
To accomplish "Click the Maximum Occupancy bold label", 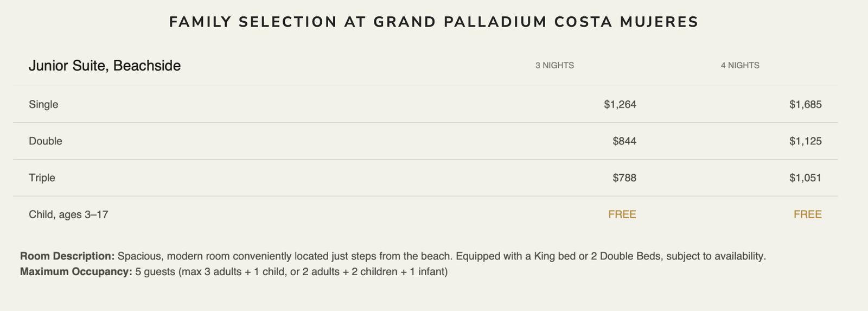I will point(76,271).
